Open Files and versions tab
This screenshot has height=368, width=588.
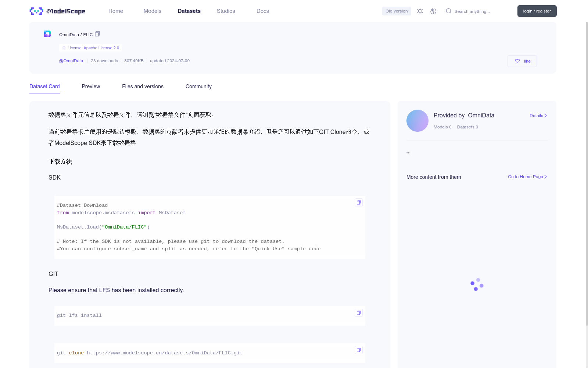coord(143,86)
